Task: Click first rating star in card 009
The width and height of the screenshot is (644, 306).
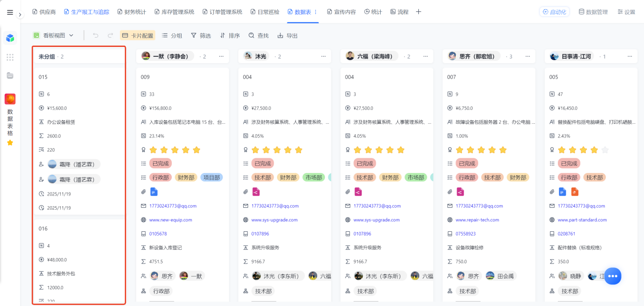Action: click(x=154, y=150)
